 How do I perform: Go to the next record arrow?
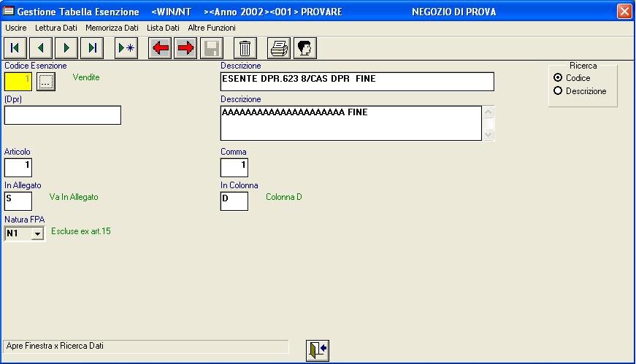coord(66,48)
